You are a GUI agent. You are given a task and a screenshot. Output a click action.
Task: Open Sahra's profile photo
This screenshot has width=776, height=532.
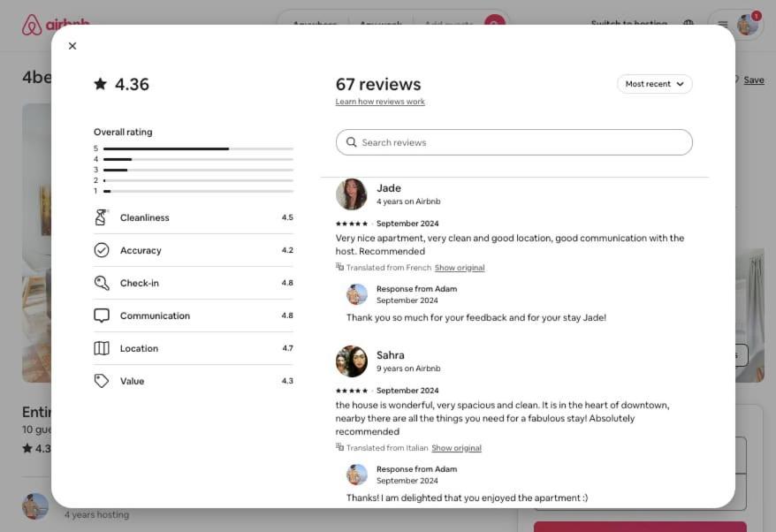point(352,361)
